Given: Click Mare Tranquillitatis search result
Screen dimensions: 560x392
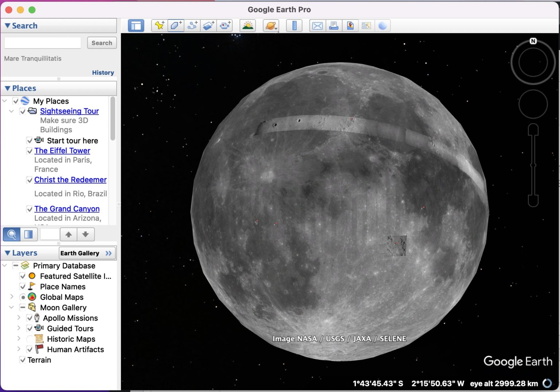Looking at the screenshot, I should pos(32,58).
